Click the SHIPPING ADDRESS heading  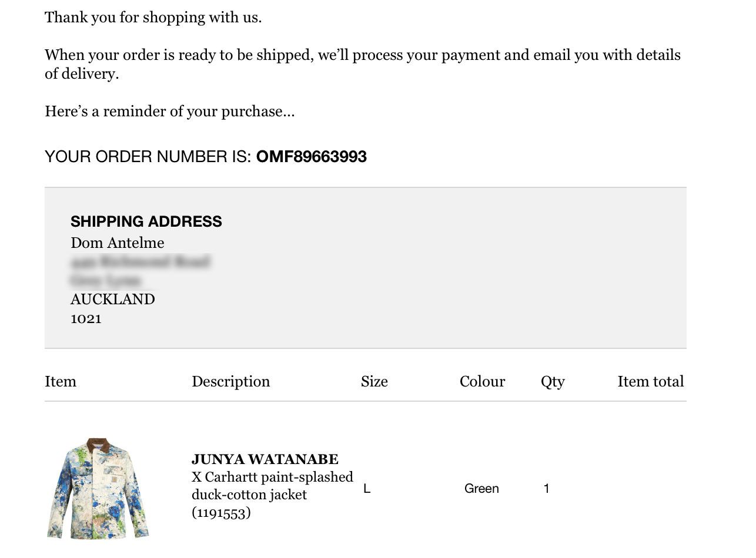[x=146, y=221]
